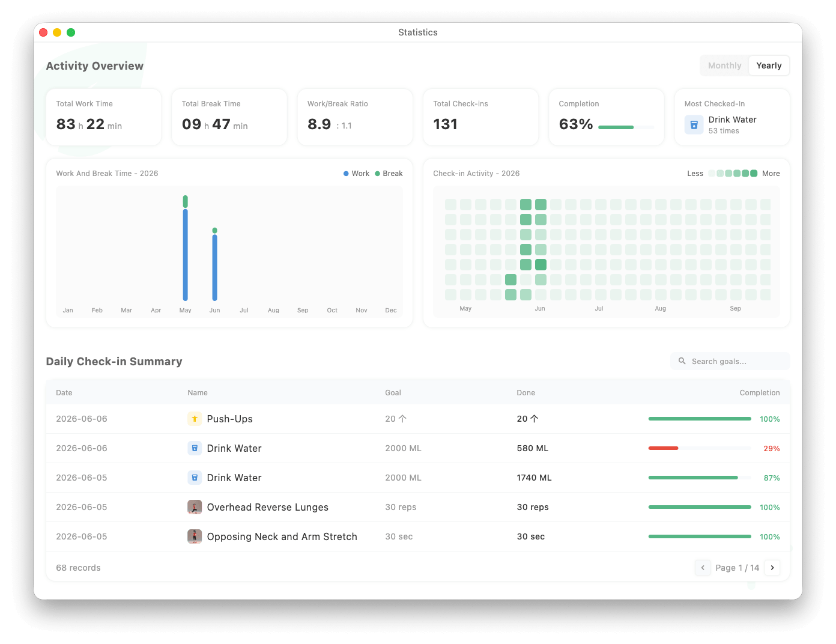The height and width of the screenshot is (644, 836).
Task: Click the Total Check-ins 131 card
Action: (x=480, y=117)
